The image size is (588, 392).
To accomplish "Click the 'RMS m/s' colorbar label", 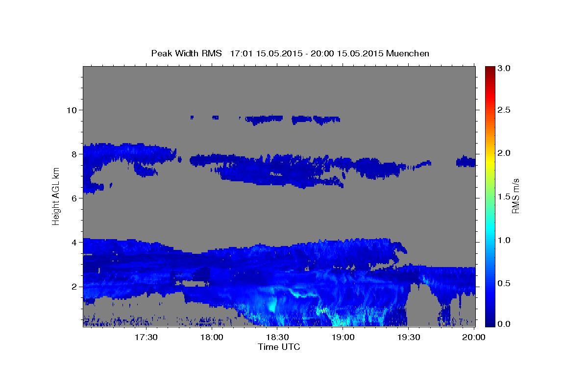I will [515, 196].
